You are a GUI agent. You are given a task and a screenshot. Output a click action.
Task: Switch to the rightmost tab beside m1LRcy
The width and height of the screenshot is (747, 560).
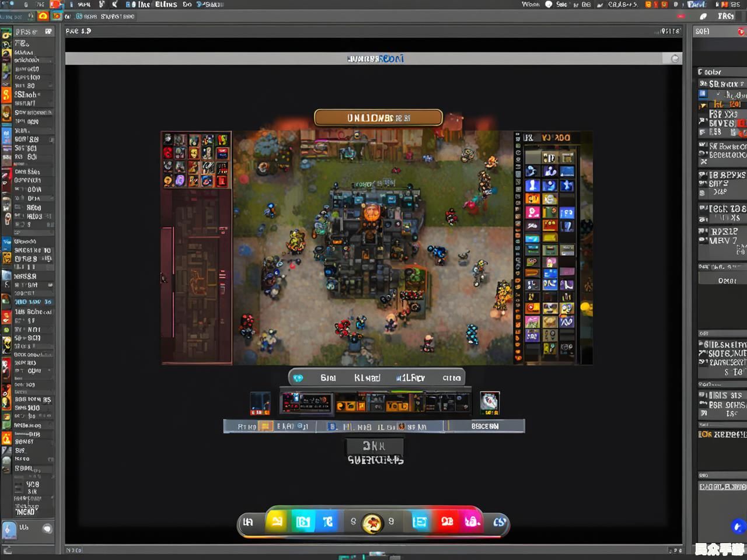click(451, 378)
